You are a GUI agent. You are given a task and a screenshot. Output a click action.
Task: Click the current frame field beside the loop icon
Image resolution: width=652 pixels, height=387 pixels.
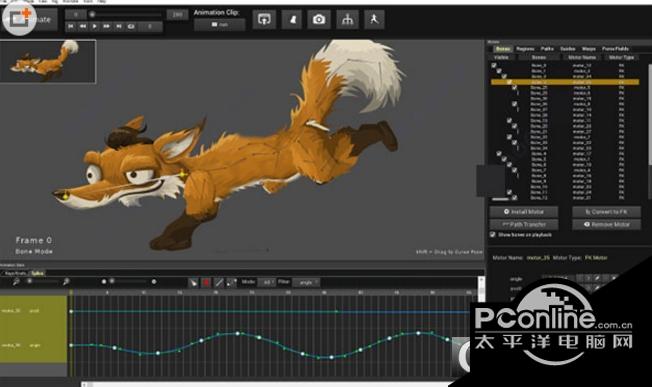tap(150, 26)
